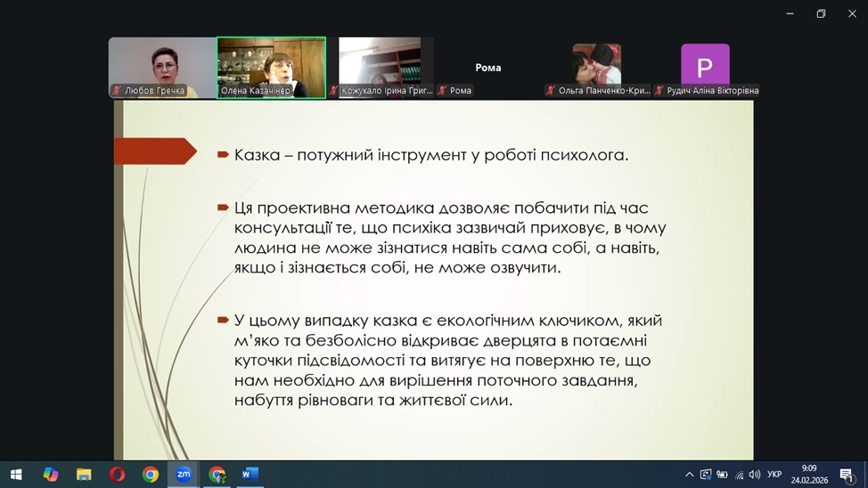Click the Рома participant tile

click(x=487, y=68)
